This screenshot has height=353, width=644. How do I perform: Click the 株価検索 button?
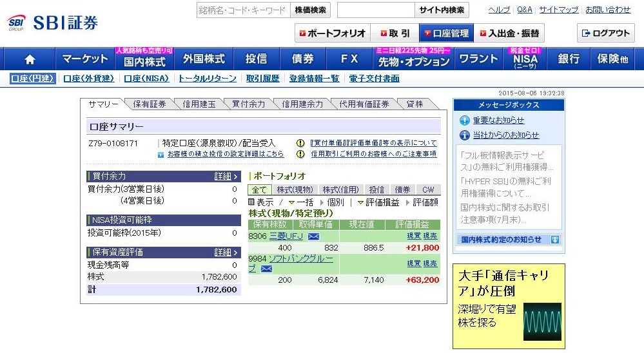point(311,10)
